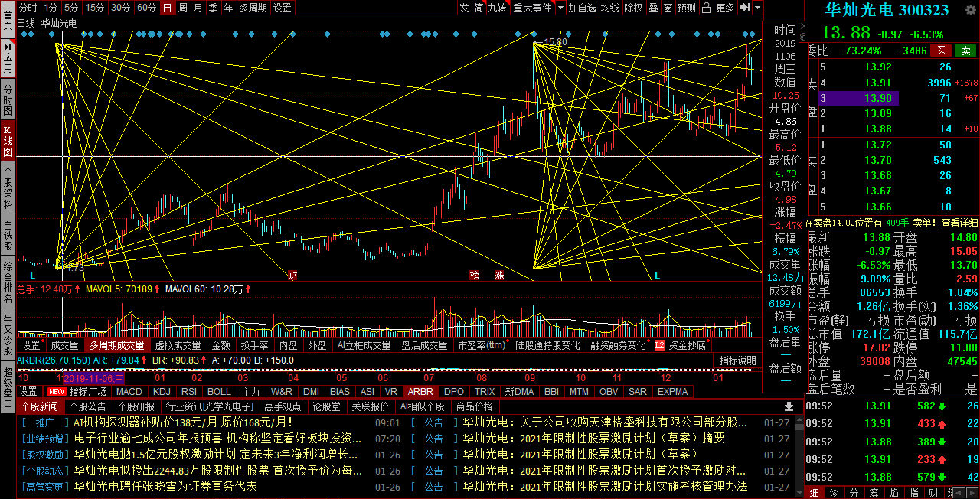980x499 pixels.
Task: Select the MACD indicator tab
Action: [129, 391]
